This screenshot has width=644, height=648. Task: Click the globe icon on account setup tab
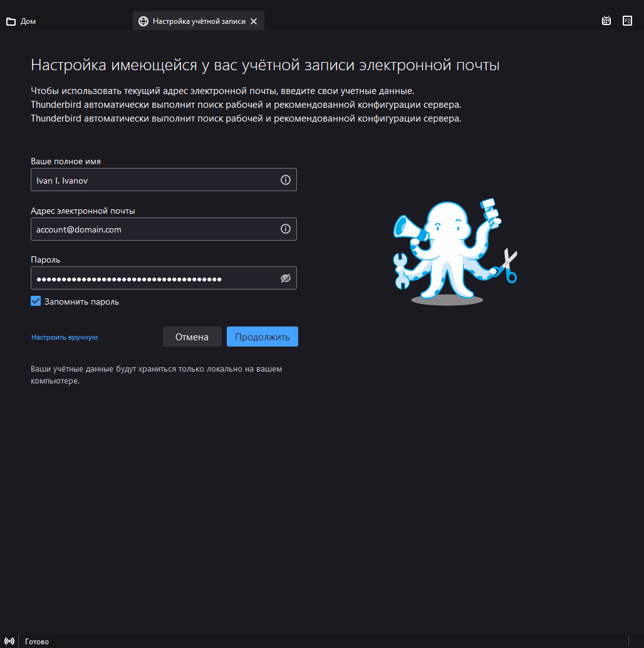(x=143, y=21)
